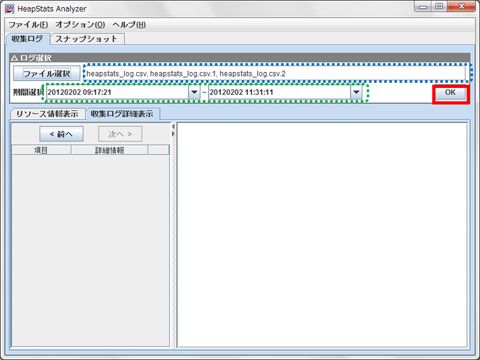Open the オプション(O) menu
The width and height of the screenshot is (480, 360).
[x=80, y=25]
